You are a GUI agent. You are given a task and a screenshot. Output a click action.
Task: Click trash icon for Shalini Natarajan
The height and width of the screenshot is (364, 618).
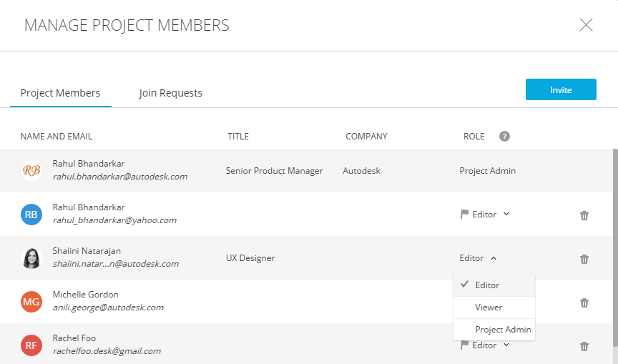[x=584, y=259]
